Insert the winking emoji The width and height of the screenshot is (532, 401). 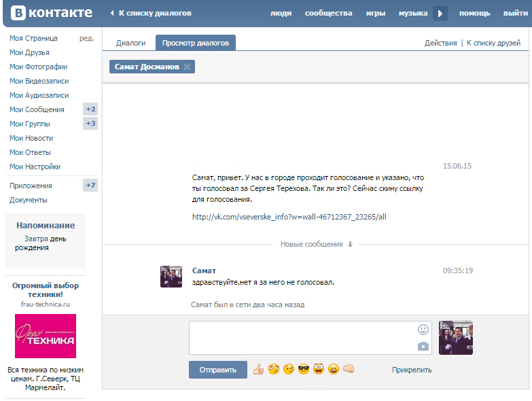point(289,370)
